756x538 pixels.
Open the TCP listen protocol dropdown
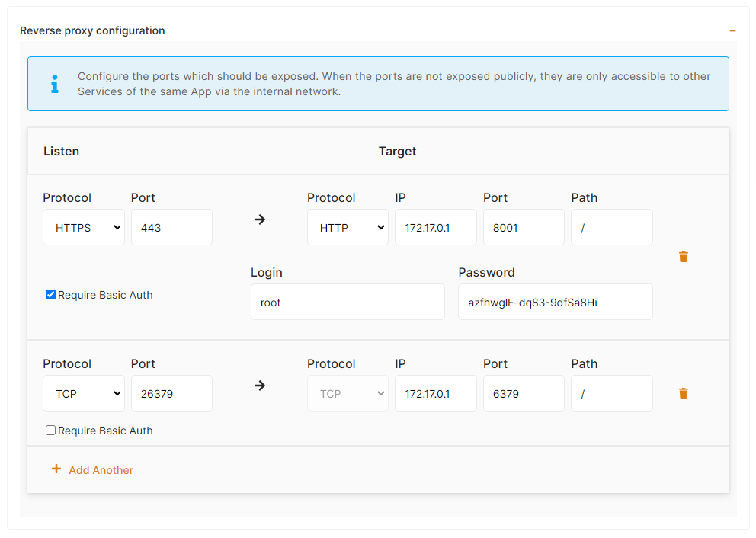point(84,393)
